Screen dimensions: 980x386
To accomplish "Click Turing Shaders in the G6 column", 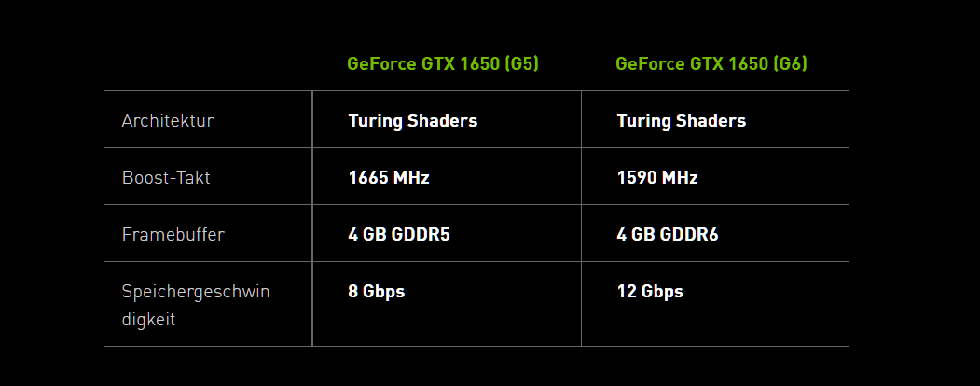I will pyautogui.click(x=681, y=120).
